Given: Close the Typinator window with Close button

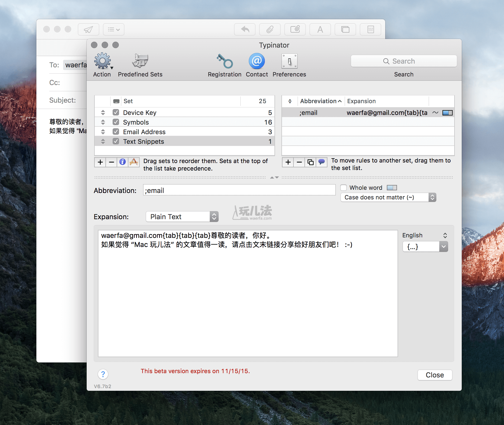Looking at the screenshot, I should (435, 375).
